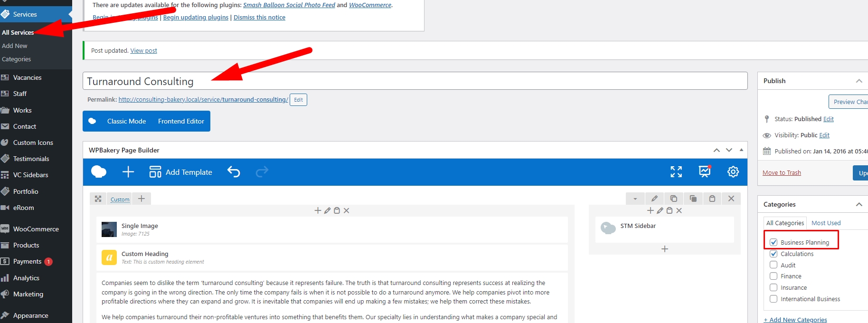The width and height of the screenshot is (868, 323).
Task: Collapse the row with the dropdown arrow
Action: [635, 199]
